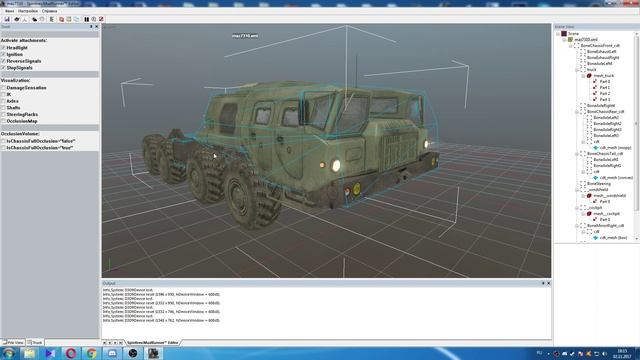The width and height of the screenshot is (640, 360).
Task: Open Windows Start menu
Action: (9, 353)
